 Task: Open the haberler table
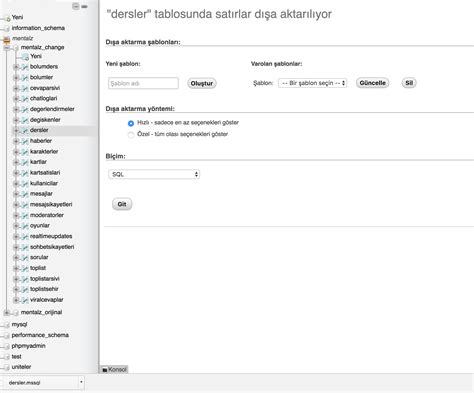41,141
